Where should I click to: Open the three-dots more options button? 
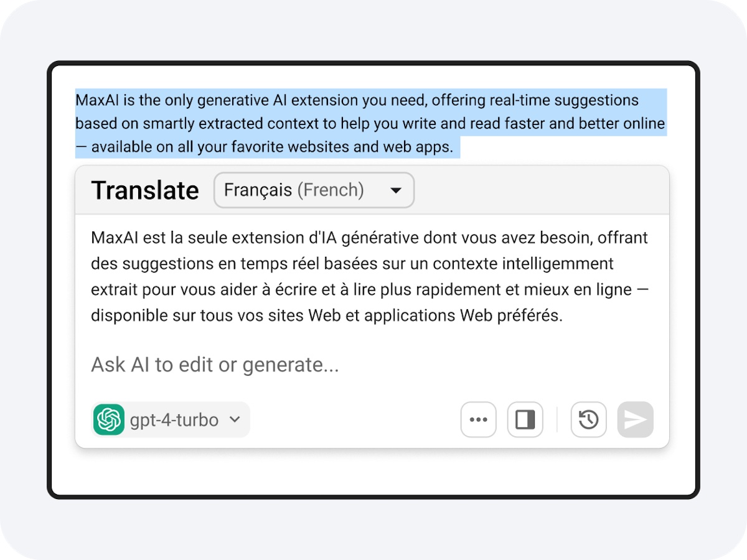(x=478, y=419)
